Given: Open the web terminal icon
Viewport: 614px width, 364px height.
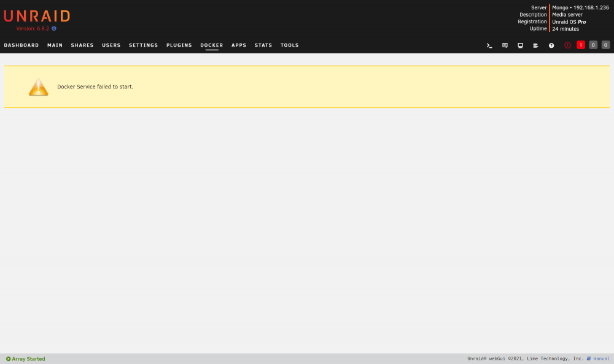Looking at the screenshot, I should click(489, 45).
